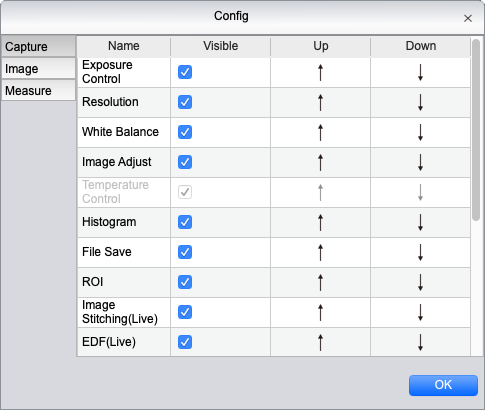Disable the Histogram visible checkbox
Image resolution: width=485 pixels, height=410 pixels.
click(185, 222)
